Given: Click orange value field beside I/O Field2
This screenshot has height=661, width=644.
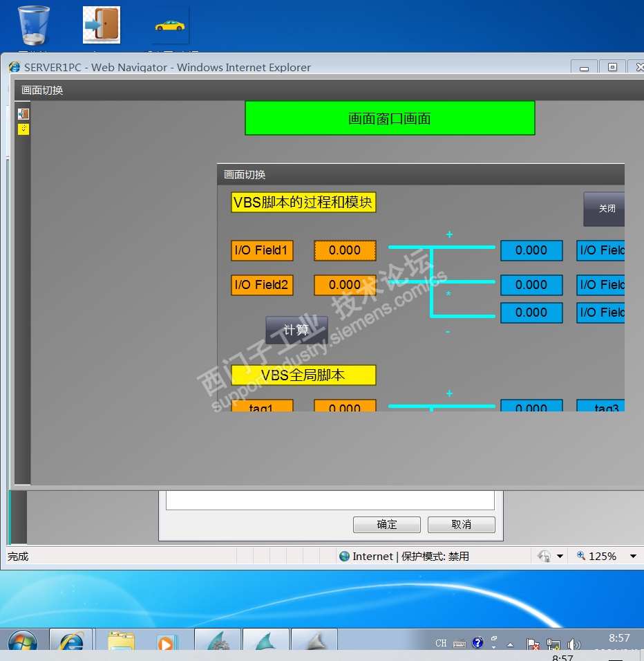Looking at the screenshot, I should (345, 285).
